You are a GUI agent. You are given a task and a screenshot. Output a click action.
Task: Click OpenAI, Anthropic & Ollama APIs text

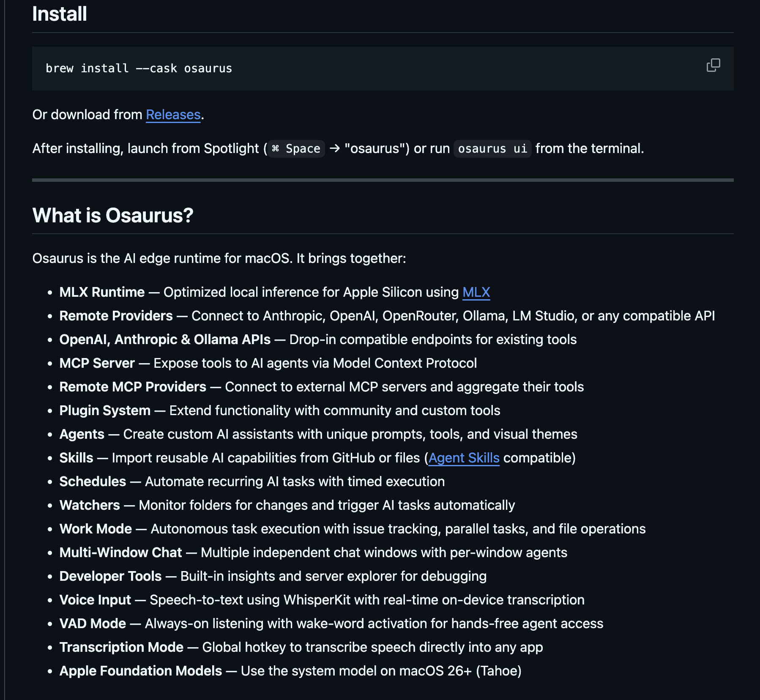(165, 339)
